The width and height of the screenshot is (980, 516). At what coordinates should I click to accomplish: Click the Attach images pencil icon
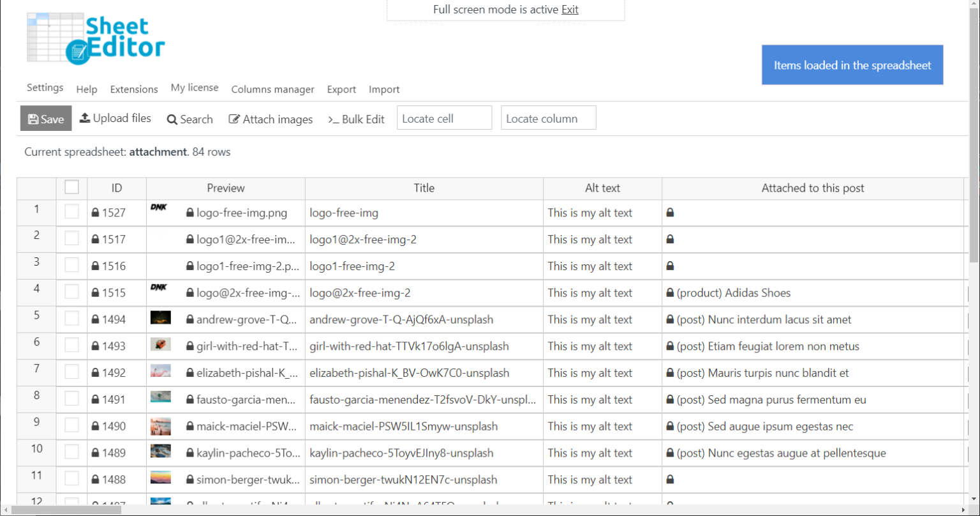(x=234, y=119)
